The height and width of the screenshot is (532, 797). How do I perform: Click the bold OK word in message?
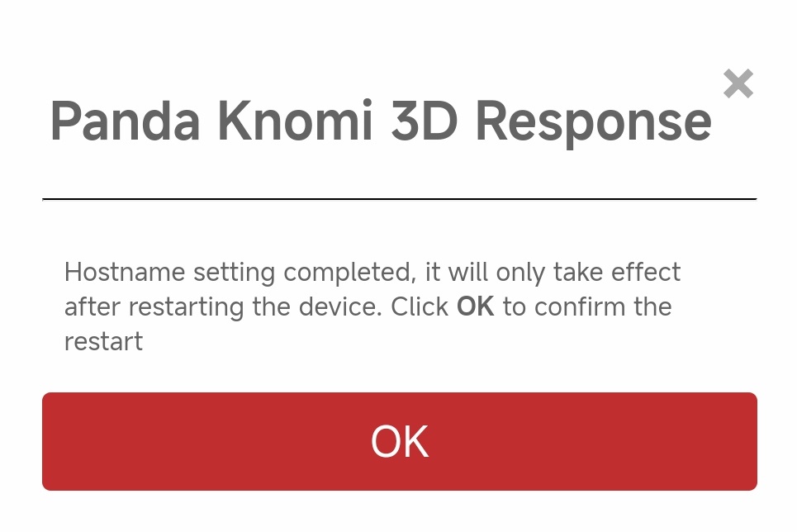coord(475,306)
